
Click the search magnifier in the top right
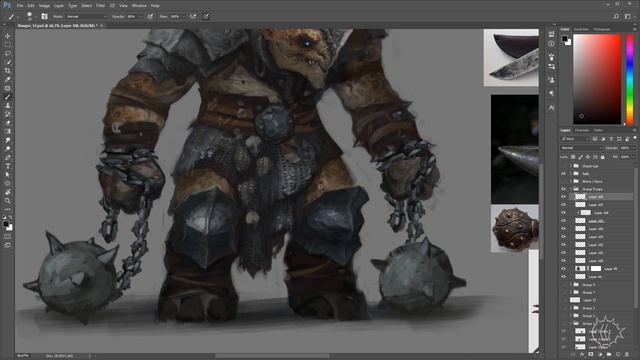pyautogui.click(x=616, y=16)
